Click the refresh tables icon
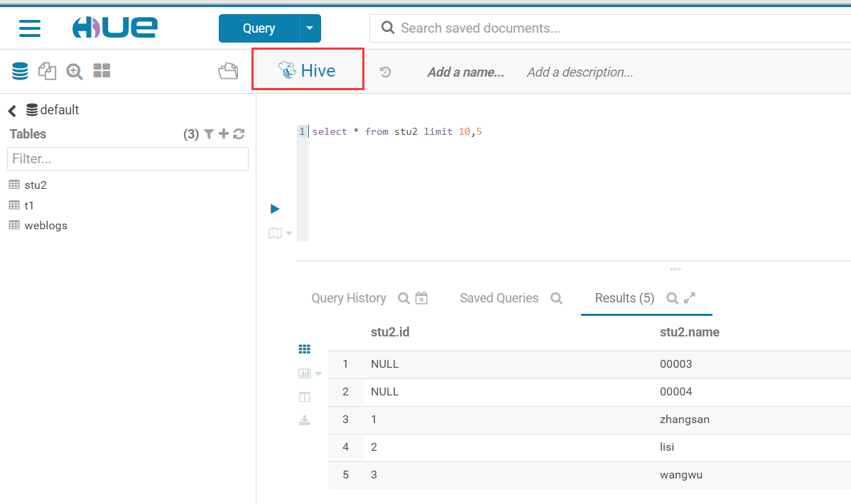The image size is (851, 504). coord(239,134)
